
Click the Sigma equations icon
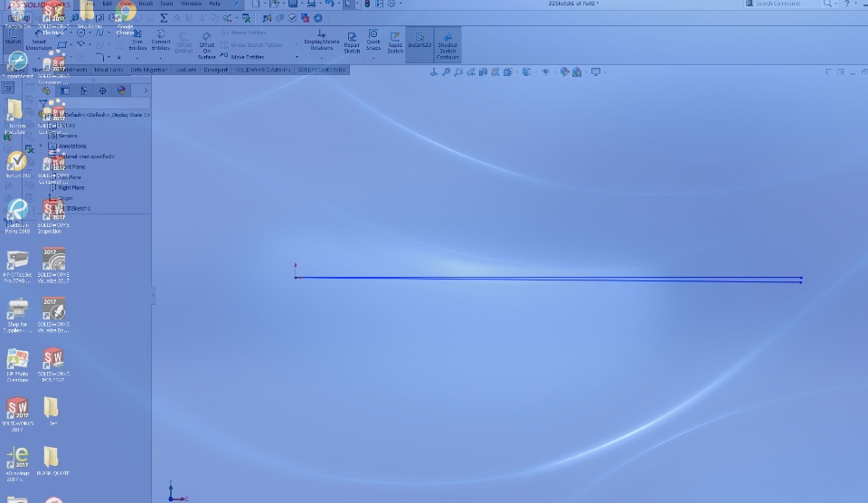click(164, 18)
